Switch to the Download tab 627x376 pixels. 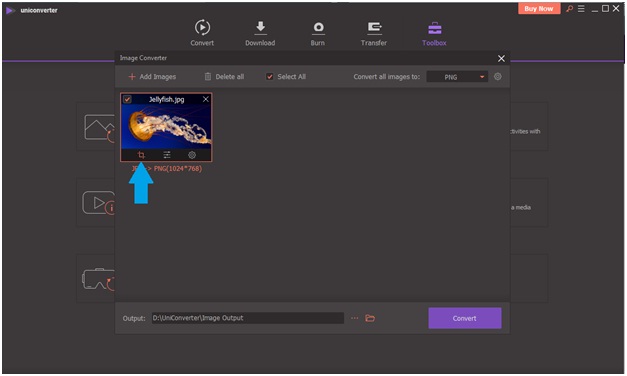point(260,33)
